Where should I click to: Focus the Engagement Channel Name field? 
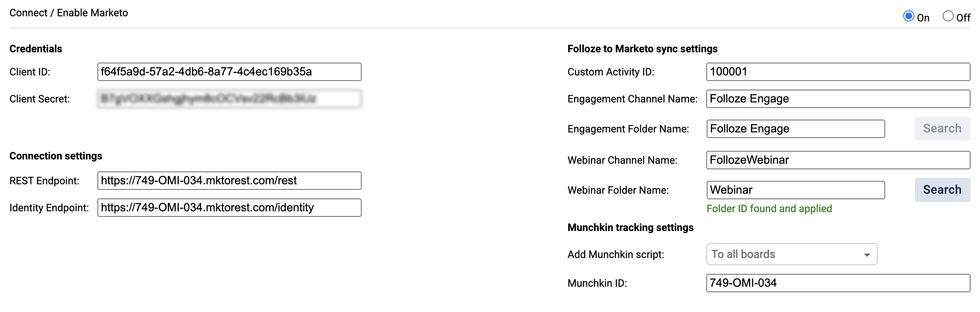(838, 99)
